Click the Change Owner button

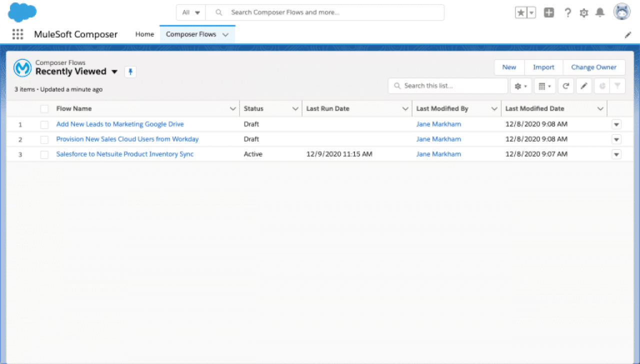(x=594, y=67)
